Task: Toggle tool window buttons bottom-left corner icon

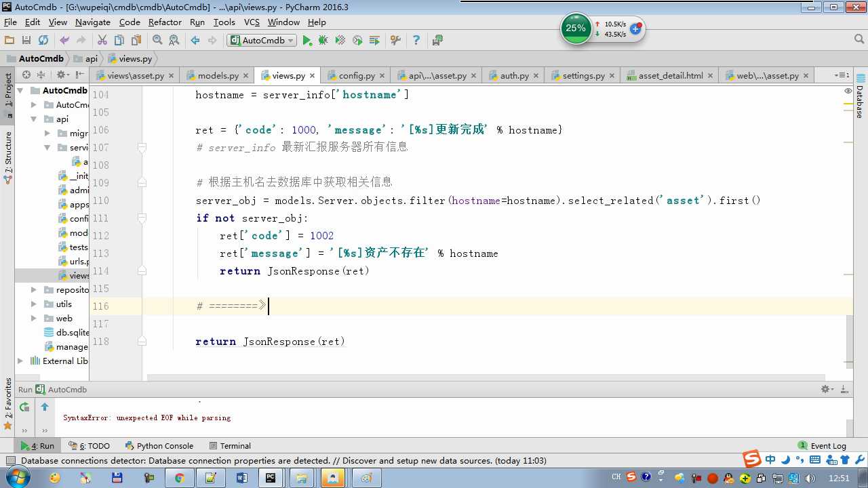Action: (10, 461)
